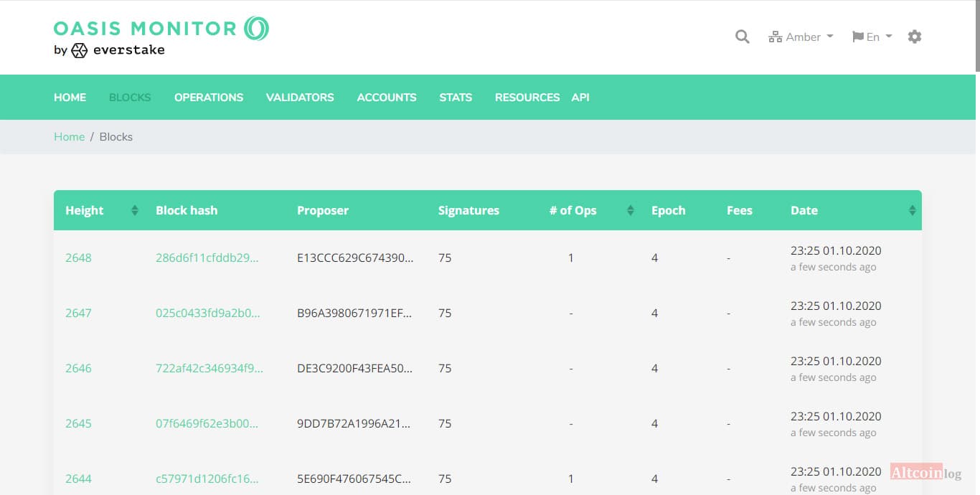
Task: Click the Fees column header
Action: click(x=740, y=210)
